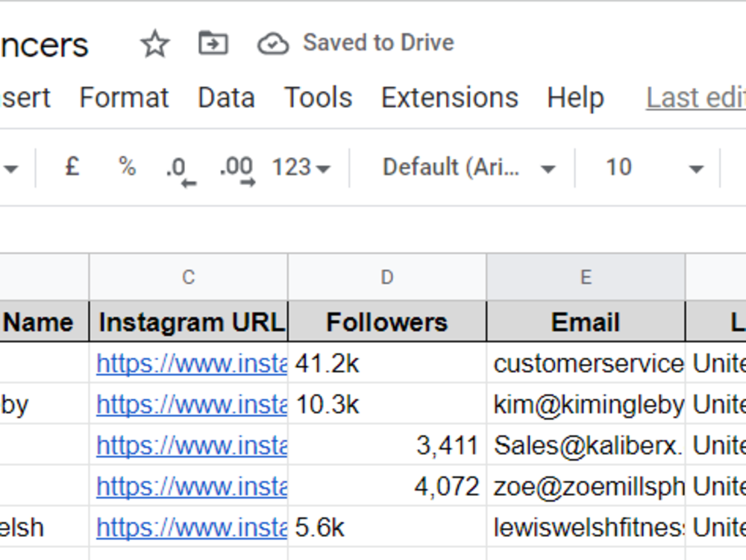Increase decimal places button

point(237,170)
